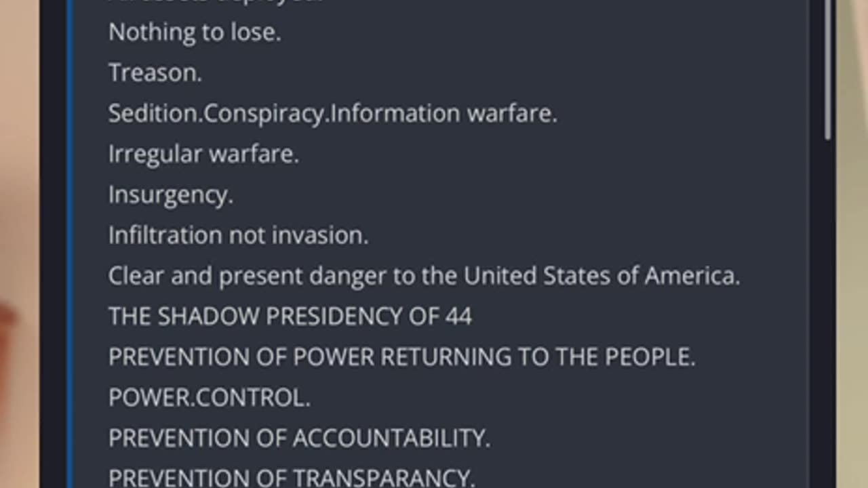Click the scrollbar thumb at the top right
The height and width of the screenshot is (488, 868).
[827, 68]
